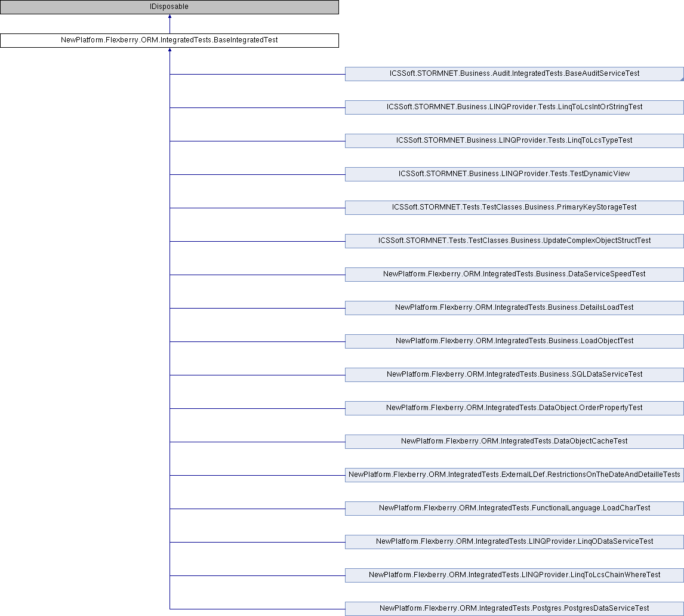The height and width of the screenshot is (616, 684).
Task: Open TestDynamicView class link
Action: tap(514, 174)
